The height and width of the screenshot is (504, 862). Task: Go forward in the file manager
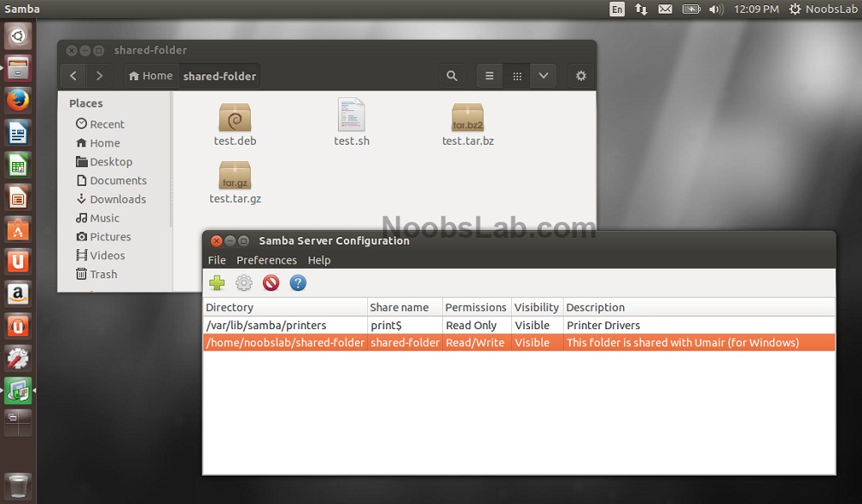99,76
